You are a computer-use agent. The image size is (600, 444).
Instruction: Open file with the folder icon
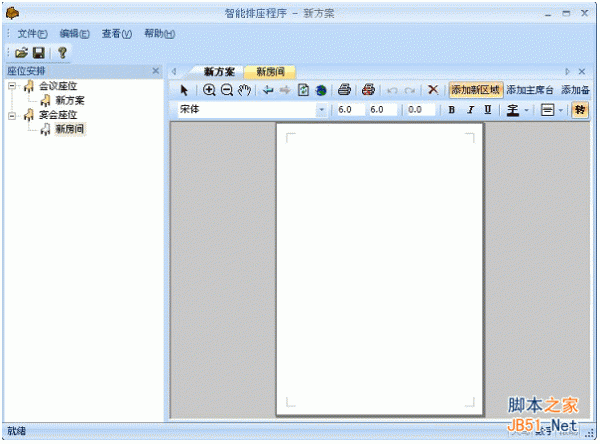click(21, 52)
